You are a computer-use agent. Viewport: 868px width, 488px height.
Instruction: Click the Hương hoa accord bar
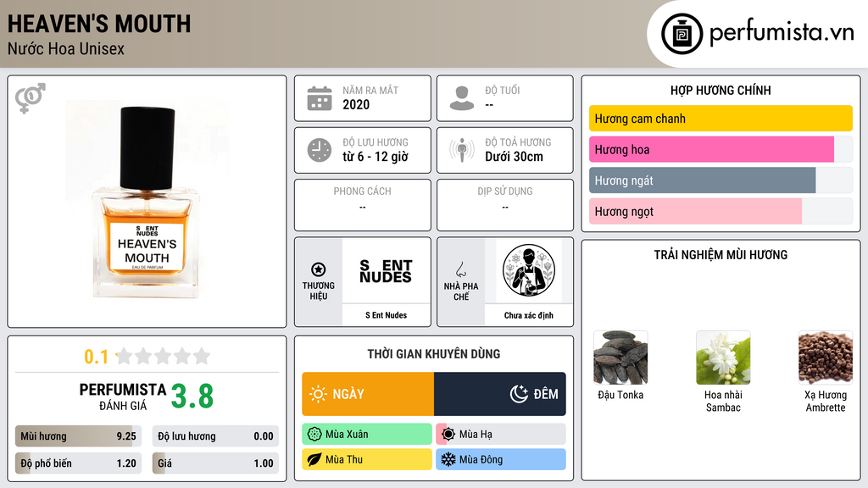pyautogui.click(x=721, y=149)
